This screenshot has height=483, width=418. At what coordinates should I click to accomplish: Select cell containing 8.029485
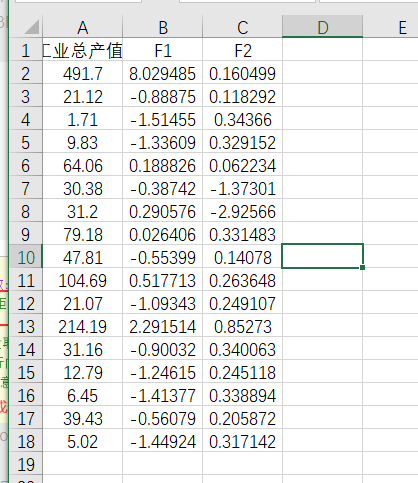[163, 73]
